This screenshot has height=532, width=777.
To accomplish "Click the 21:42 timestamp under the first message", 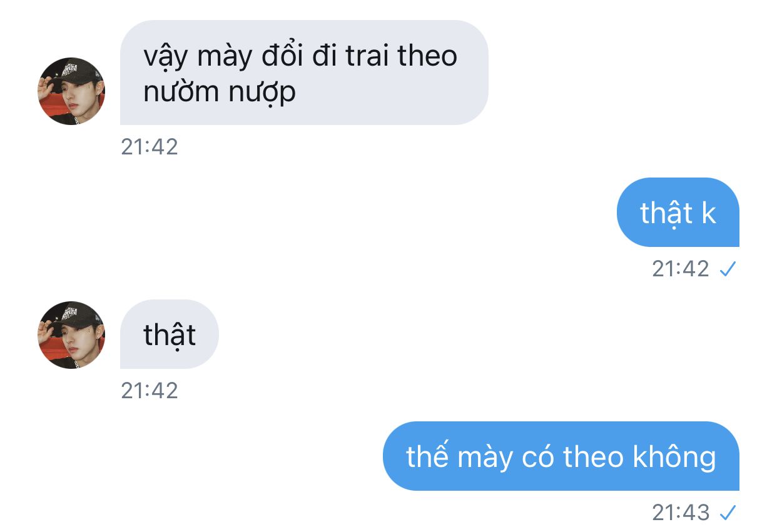I will pyautogui.click(x=150, y=147).
